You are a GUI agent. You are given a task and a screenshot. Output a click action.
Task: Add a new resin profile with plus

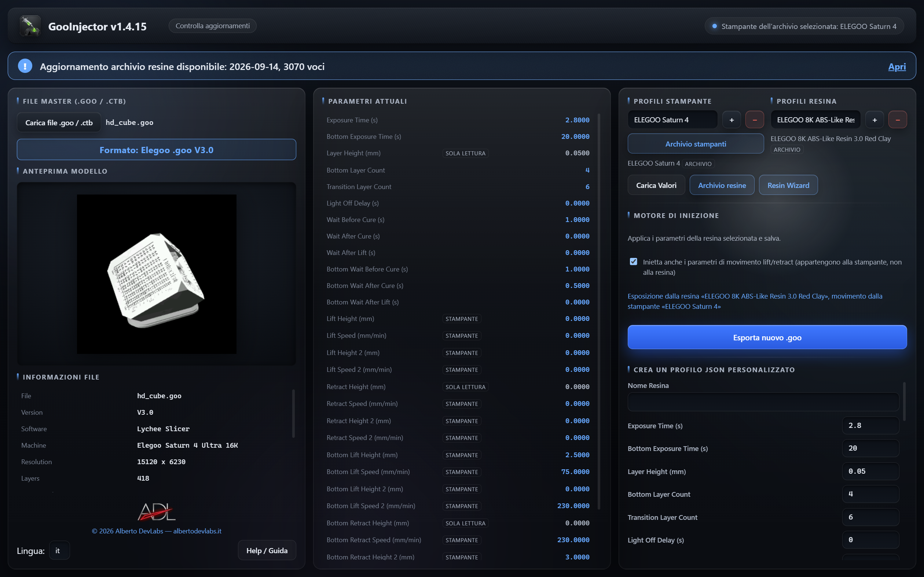[874, 120]
